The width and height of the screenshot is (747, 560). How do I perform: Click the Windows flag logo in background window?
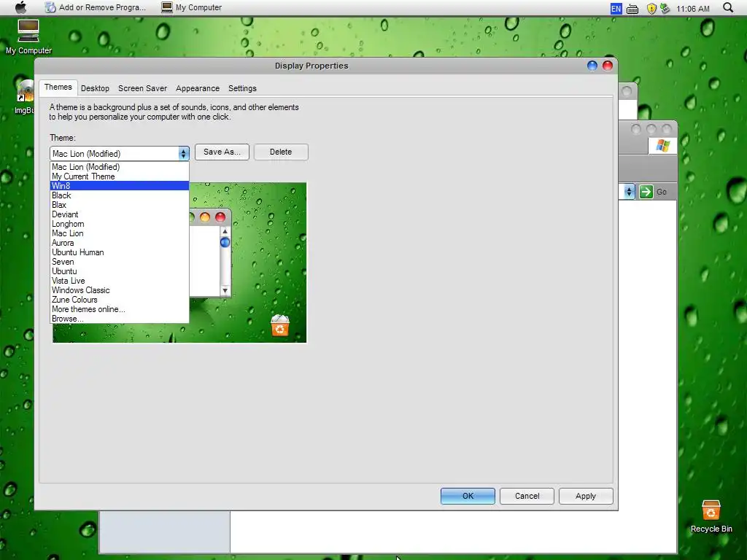662,145
